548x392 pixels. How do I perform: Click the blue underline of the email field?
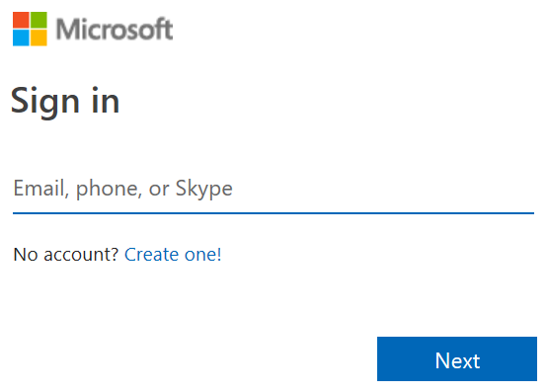[x=274, y=212]
